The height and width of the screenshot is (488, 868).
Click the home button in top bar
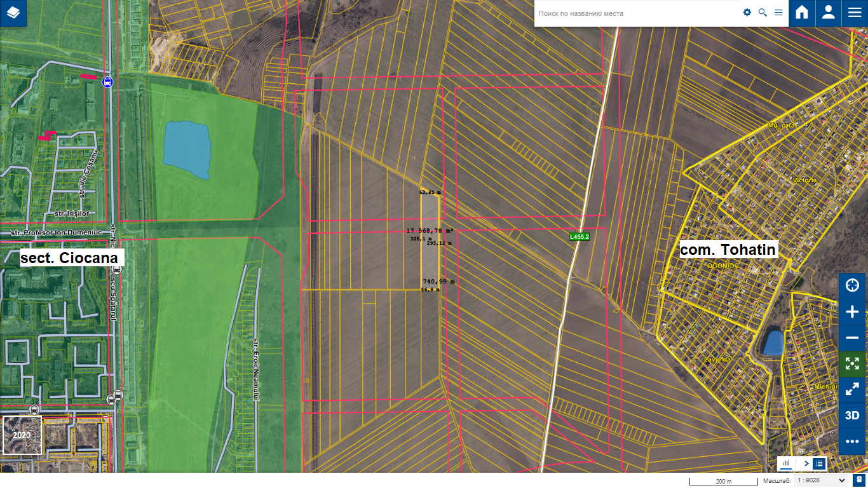[x=802, y=13]
